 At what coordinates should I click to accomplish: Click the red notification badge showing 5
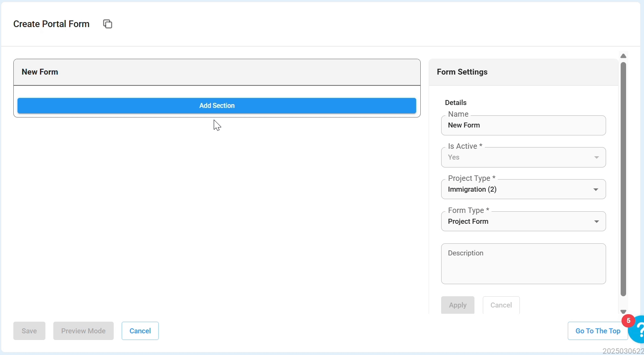pyautogui.click(x=628, y=321)
